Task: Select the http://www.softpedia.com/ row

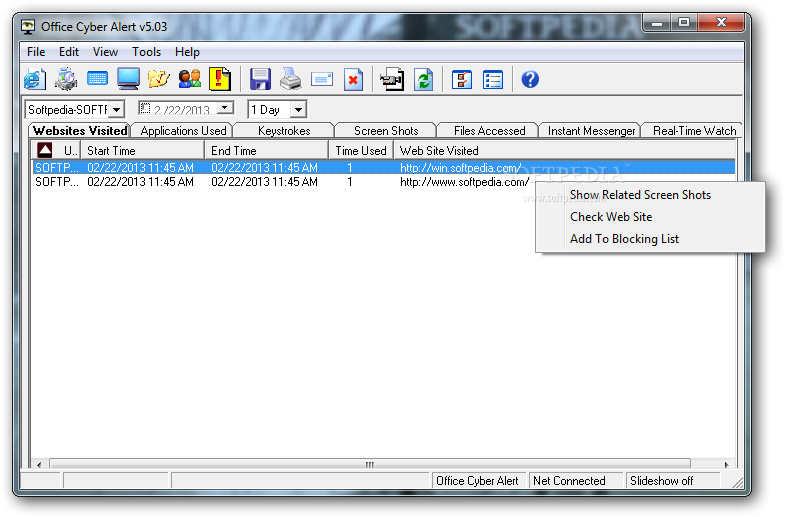Action: (x=281, y=182)
